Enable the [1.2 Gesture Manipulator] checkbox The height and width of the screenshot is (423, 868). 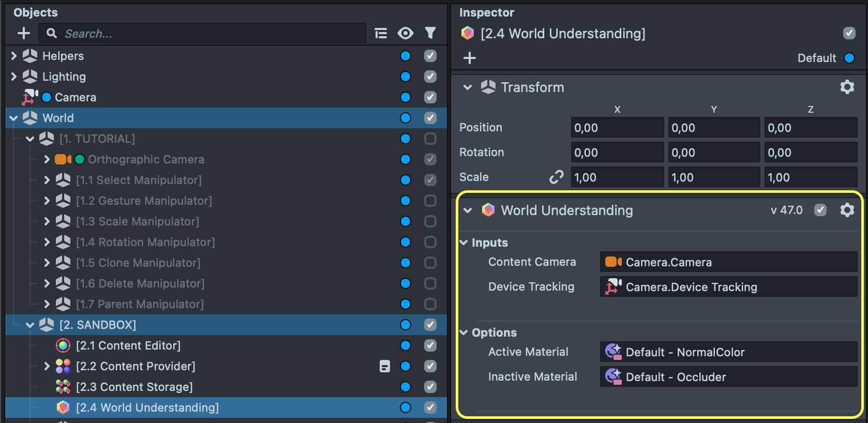(430, 201)
